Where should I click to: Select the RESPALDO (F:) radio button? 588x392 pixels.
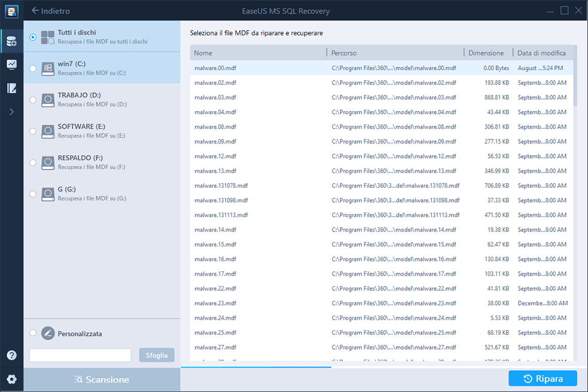click(33, 163)
